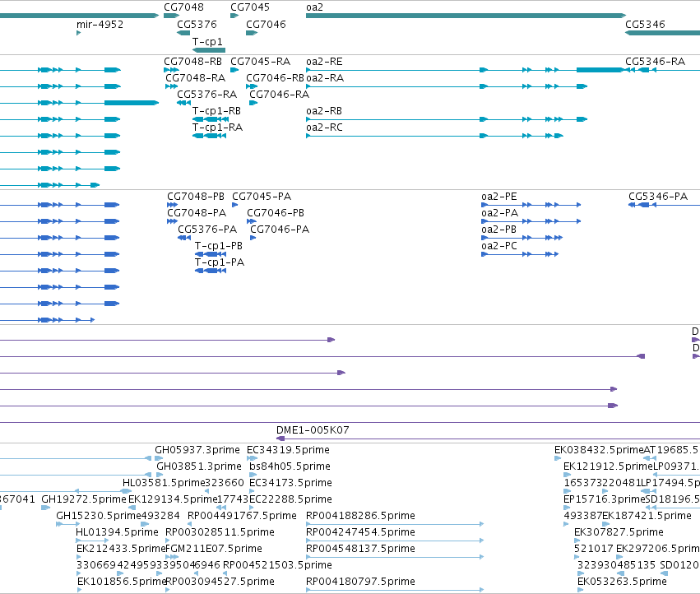Click transcript T-cp1-RB

216,111
